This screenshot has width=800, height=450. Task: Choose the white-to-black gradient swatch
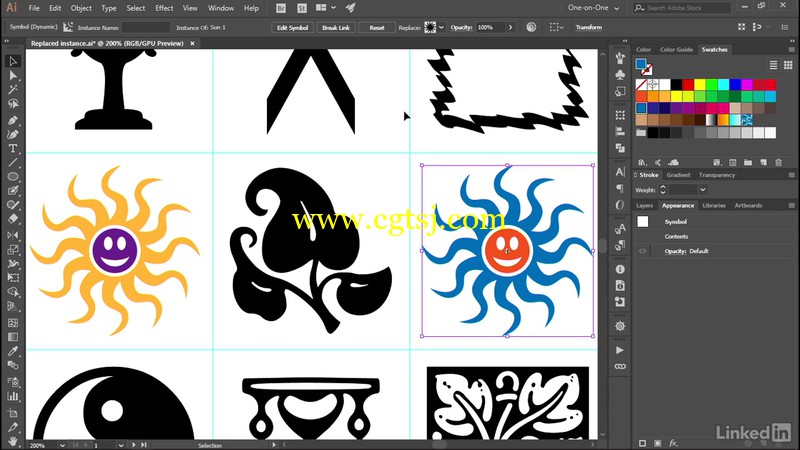tap(711, 120)
